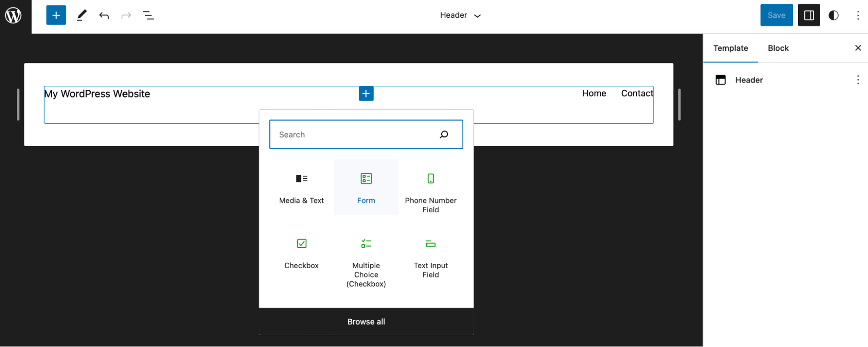The width and height of the screenshot is (868, 347).
Task: Click the WordPress logo icon
Action: click(x=13, y=16)
